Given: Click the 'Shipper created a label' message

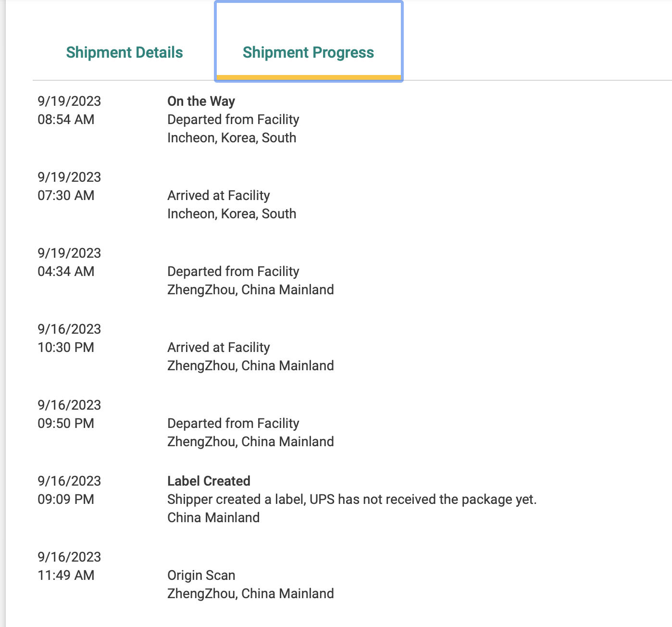Looking at the screenshot, I should pos(351,500).
